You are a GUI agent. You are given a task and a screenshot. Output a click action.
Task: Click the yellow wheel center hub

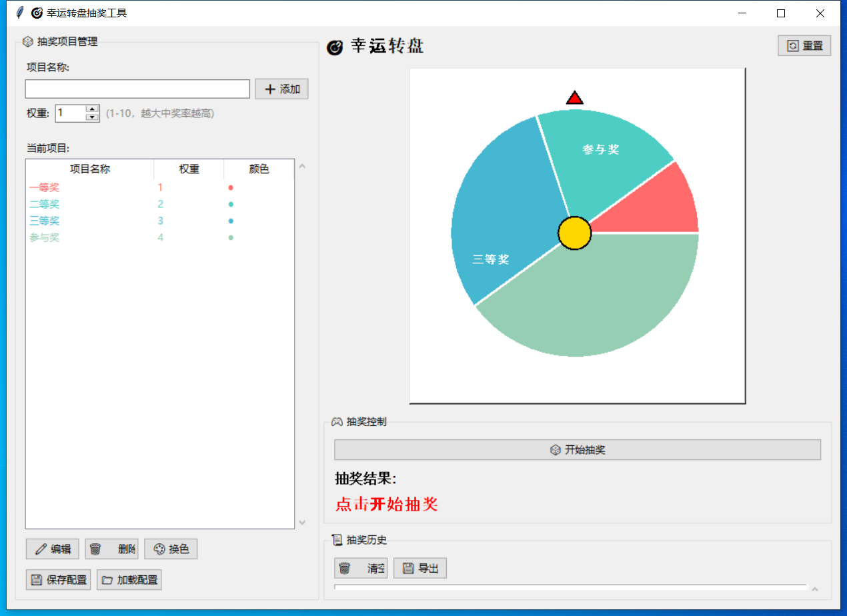pos(574,233)
